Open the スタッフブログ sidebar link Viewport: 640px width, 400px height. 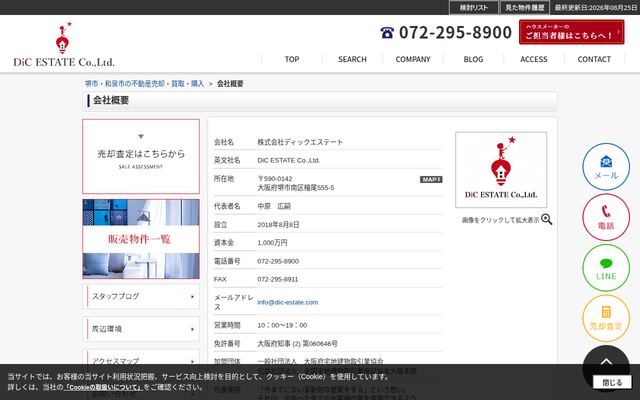click(x=141, y=296)
